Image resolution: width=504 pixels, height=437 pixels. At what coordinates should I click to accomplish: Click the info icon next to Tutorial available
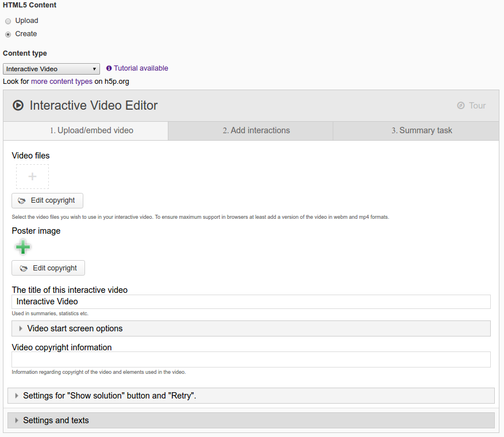[x=109, y=68]
